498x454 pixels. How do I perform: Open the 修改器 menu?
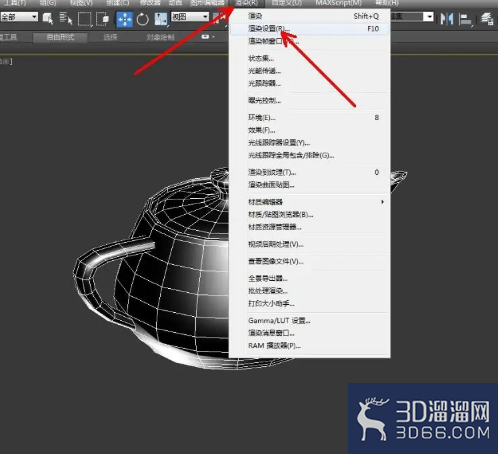(x=150, y=3)
